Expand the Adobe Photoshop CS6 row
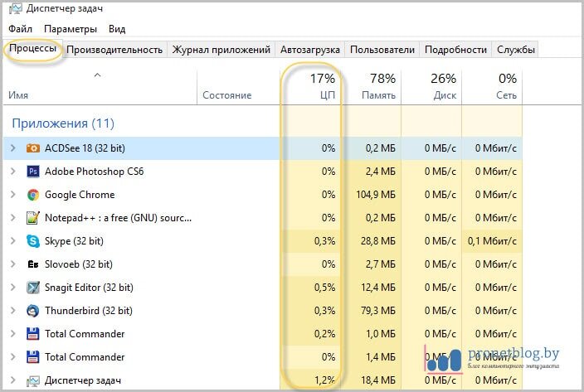This screenshot has height=392, width=584. tap(13, 172)
